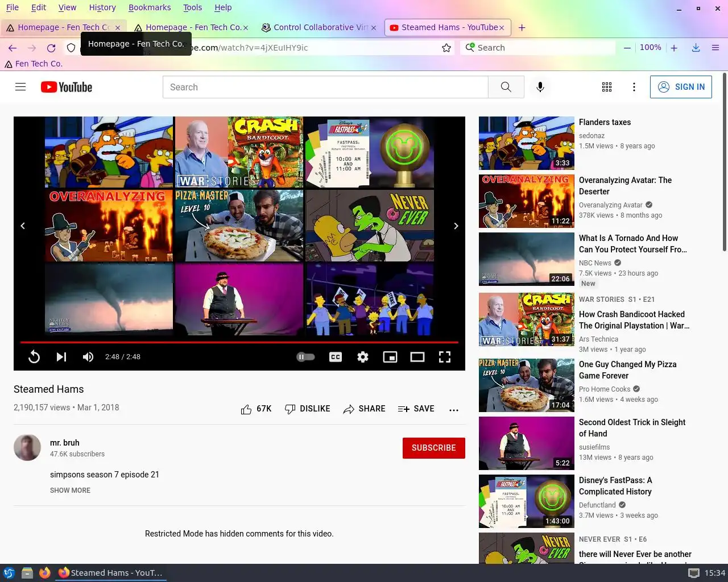728x582 pixels.
Task: Open mr. bruh channel avatar
Action: coord(27,448)
